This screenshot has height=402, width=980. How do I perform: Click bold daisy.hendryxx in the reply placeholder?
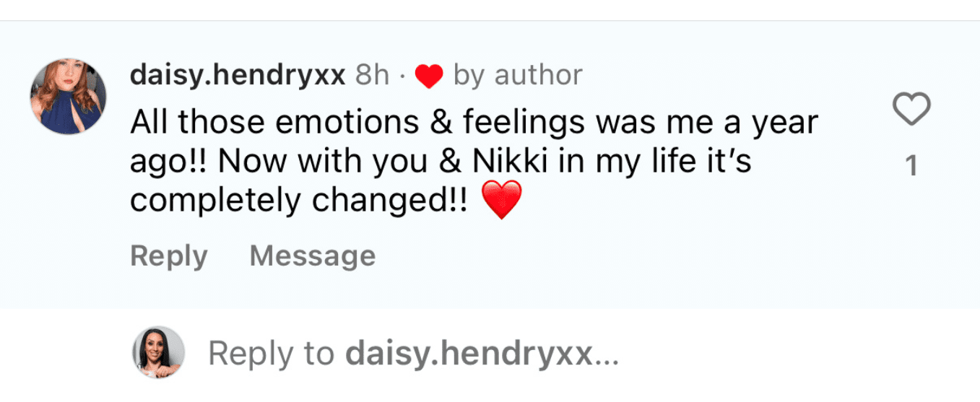pyautogui.click(x=468, y=354)
